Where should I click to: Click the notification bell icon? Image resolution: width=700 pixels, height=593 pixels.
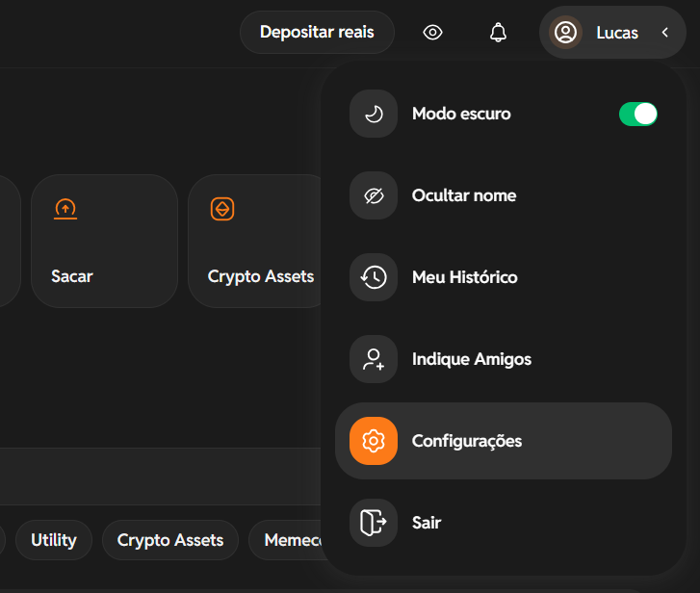[498, 33]
